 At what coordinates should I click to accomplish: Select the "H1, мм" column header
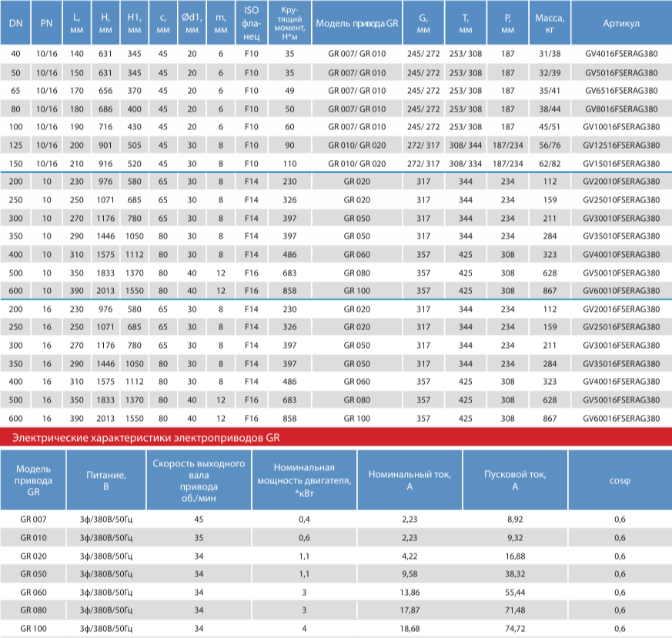point(135,23)
